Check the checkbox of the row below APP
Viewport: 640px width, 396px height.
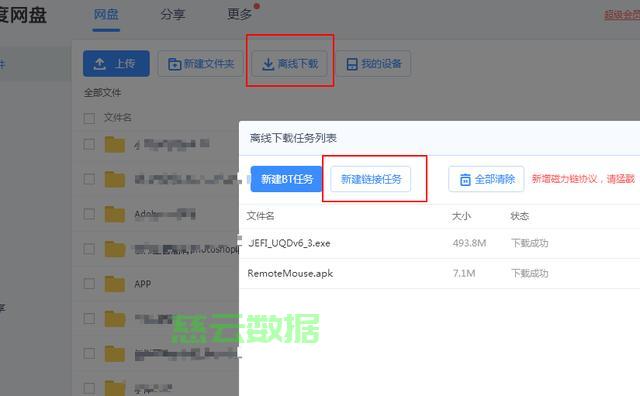(x=89, y=318)
